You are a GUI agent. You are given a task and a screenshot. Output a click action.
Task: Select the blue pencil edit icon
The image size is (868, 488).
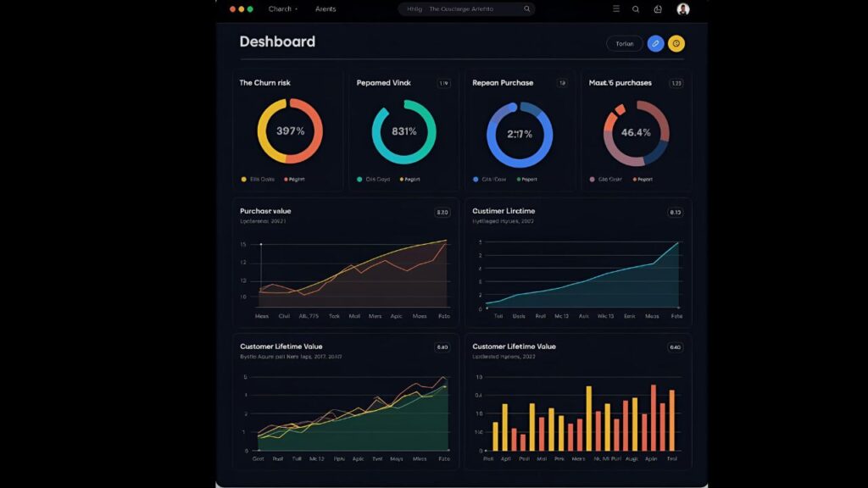click(x=655, y=43)
